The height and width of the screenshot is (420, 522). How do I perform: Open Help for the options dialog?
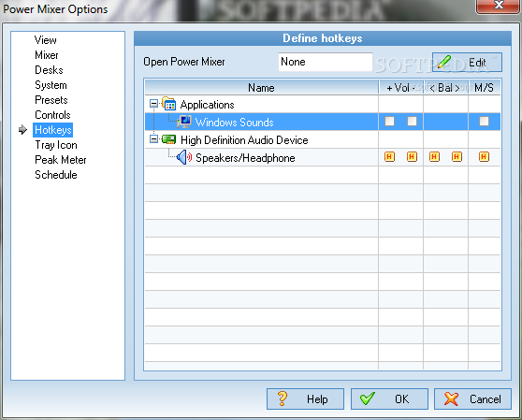[x=305, y=398]
